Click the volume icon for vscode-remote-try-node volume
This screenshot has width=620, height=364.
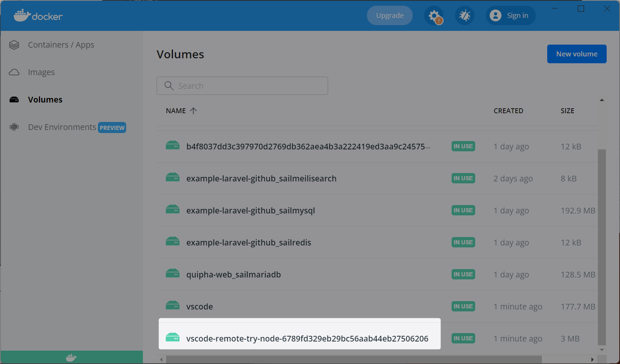click(173, 338)
